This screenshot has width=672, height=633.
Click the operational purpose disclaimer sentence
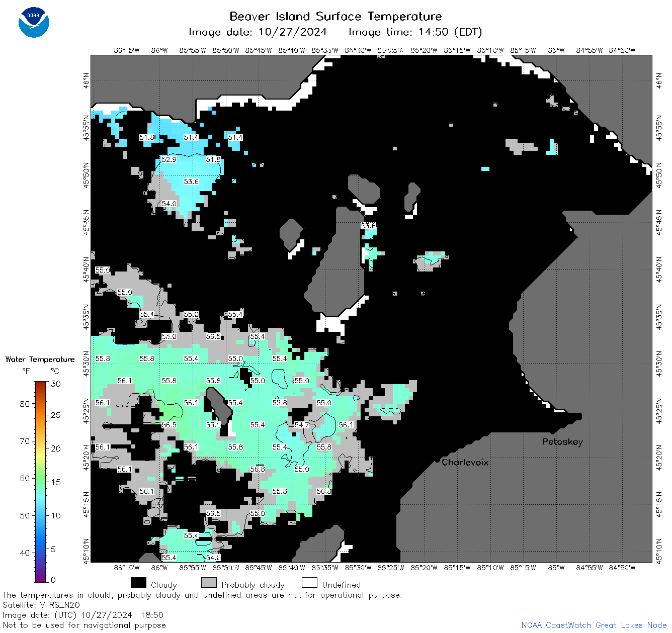tap(202, 595)
